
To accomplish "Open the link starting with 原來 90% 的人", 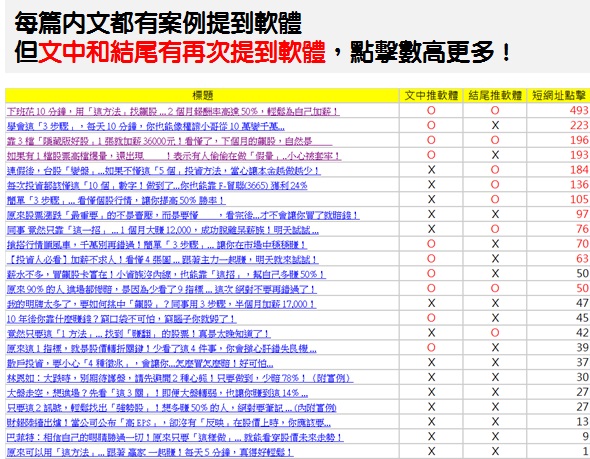I will tap(161, 289).
